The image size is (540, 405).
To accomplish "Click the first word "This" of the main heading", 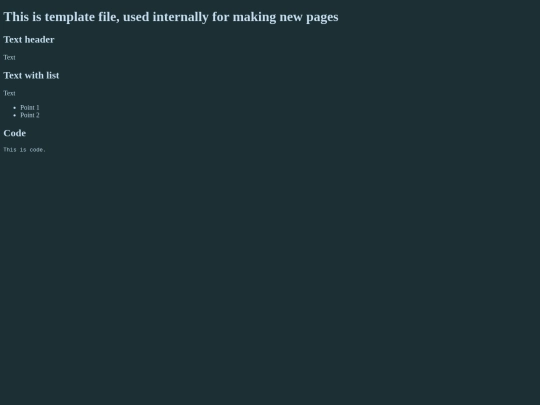I will click(16, 17).
